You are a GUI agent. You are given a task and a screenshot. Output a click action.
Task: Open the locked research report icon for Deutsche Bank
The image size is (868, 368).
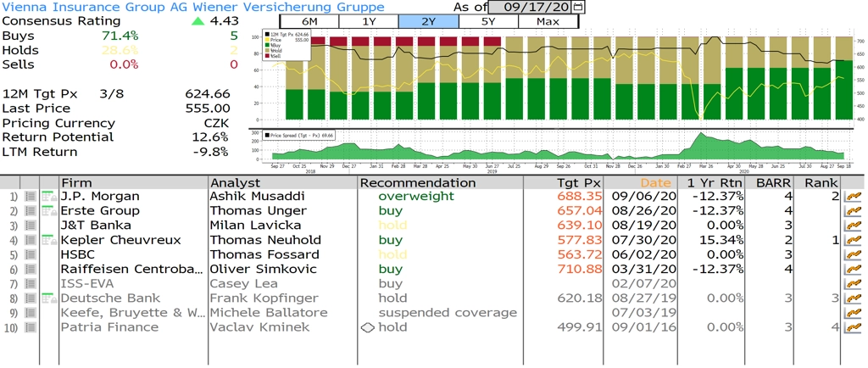click(50, 298)
